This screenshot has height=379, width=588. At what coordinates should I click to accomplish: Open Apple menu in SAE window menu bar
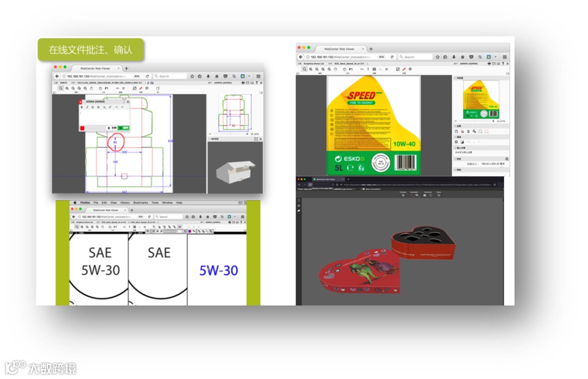(75, 203)
